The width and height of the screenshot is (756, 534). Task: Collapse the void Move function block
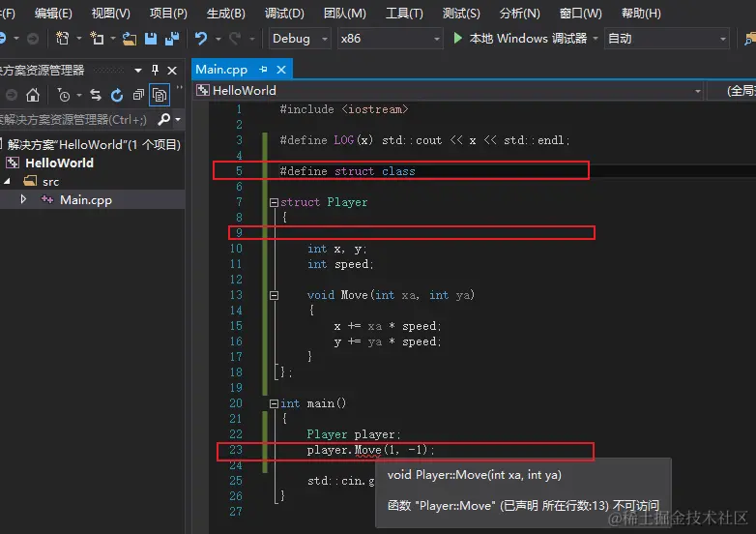[274, 295]
